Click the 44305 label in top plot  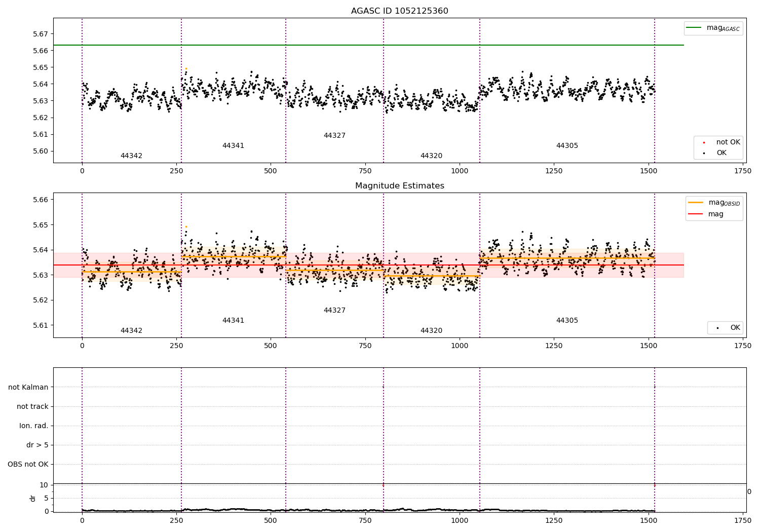point(567,146)
